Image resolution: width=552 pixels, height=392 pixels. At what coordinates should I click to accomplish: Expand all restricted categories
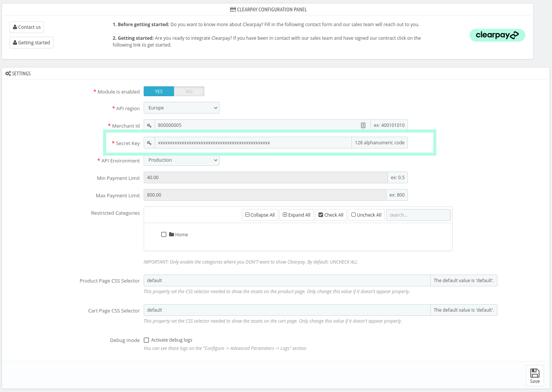click(296, 215)
